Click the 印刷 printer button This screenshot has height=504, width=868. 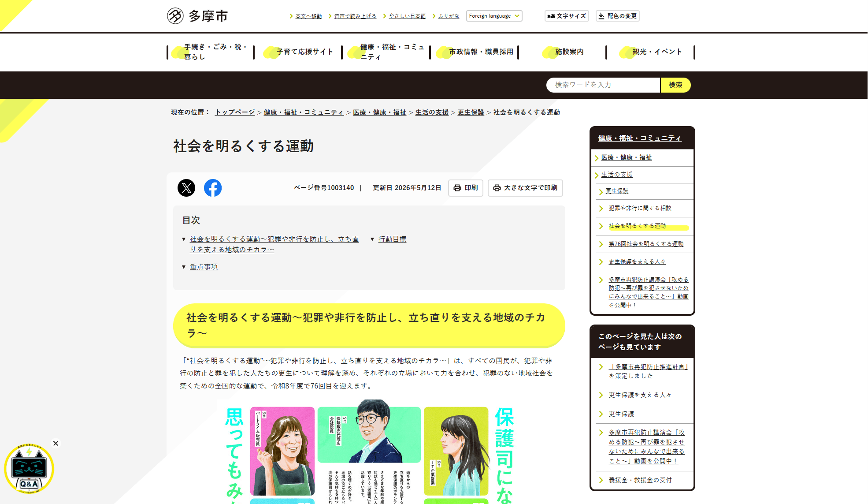466,188
